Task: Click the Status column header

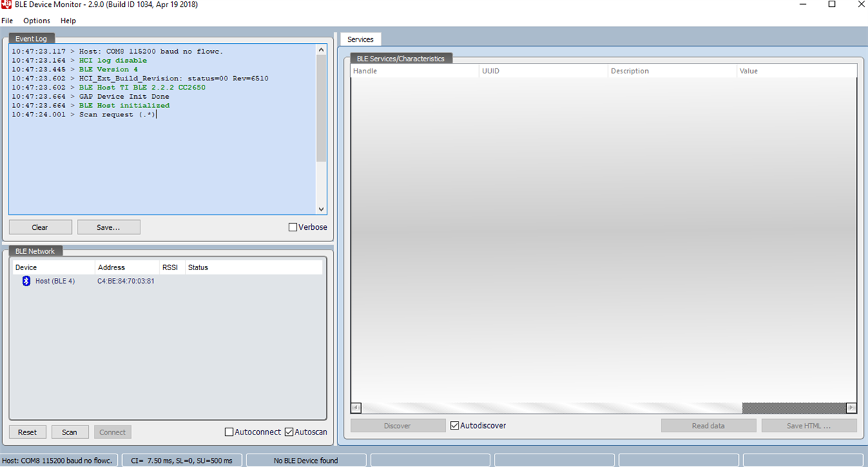Action: pos(253,267)
